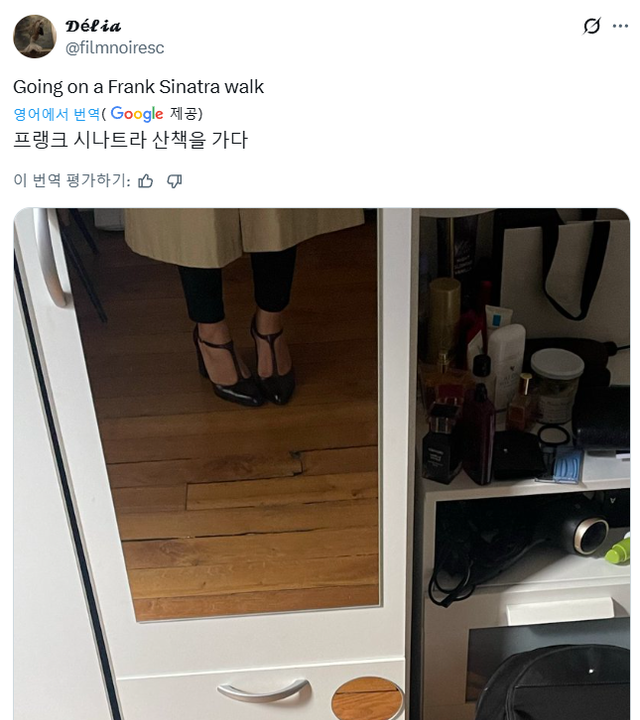Select the original text Going on a Frank Sinatra walk
The width and height of the screenshot is (640, 720).
point(139,87)
